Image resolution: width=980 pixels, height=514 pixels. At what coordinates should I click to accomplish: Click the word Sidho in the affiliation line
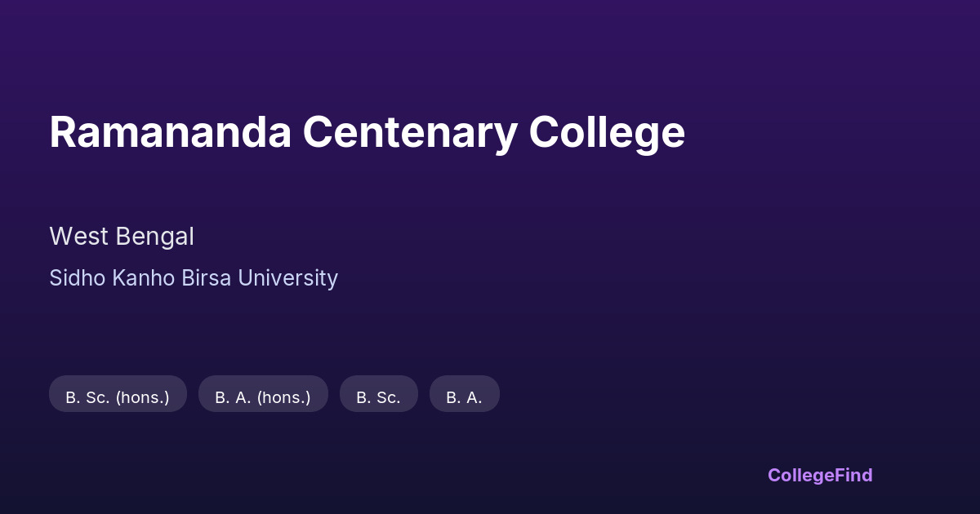tap(77, 278)
